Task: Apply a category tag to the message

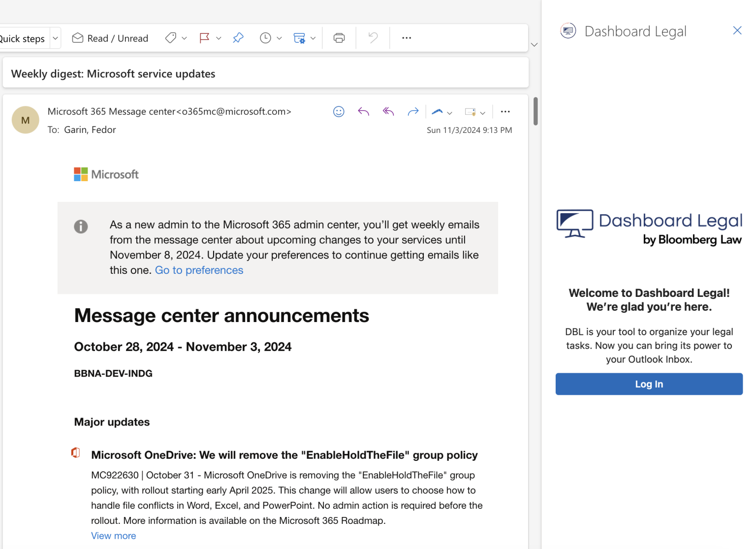Action: coord(171,38)
